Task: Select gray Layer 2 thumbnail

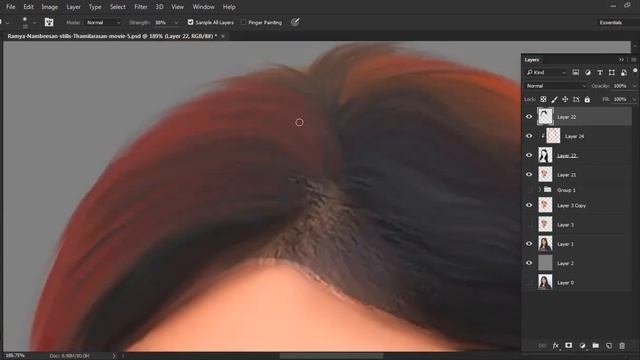Action: click(545, 263)
